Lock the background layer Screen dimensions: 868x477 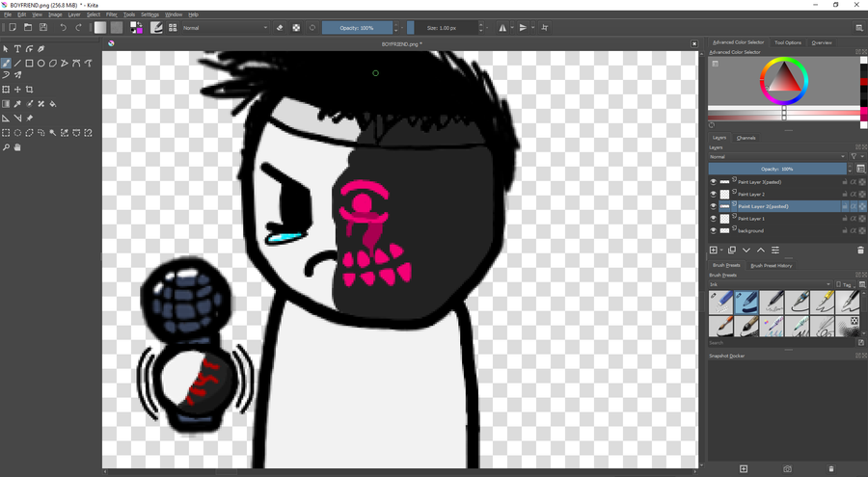click(845, 230)
